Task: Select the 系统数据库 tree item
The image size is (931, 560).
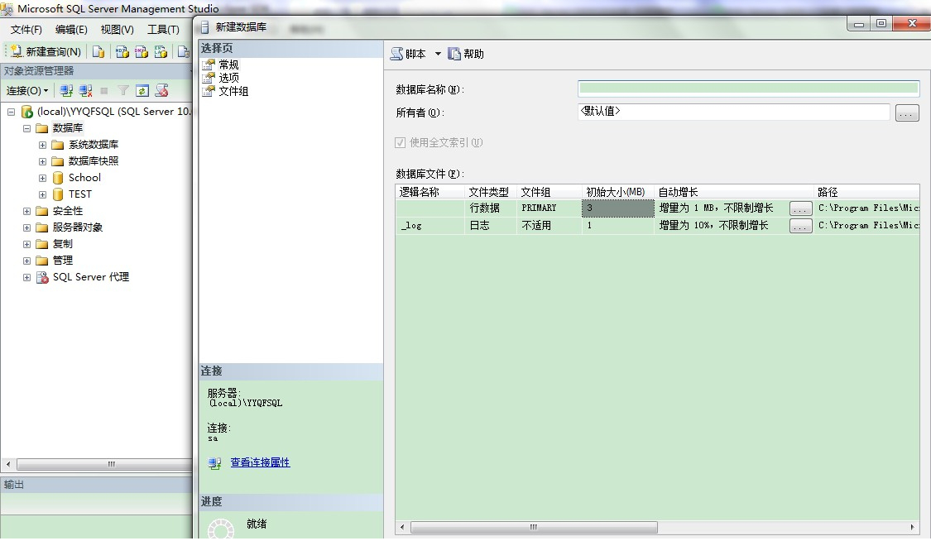Action: tap(94, 145)
